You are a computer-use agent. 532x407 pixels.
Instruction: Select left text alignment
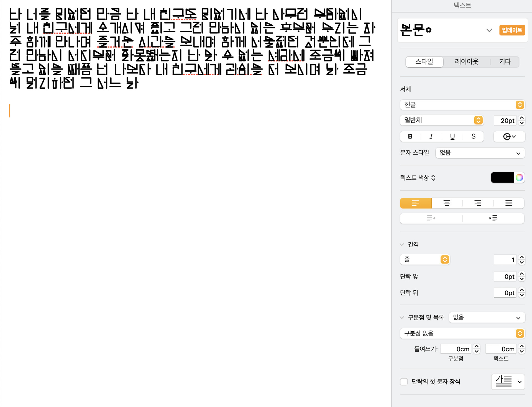point(416,203)
